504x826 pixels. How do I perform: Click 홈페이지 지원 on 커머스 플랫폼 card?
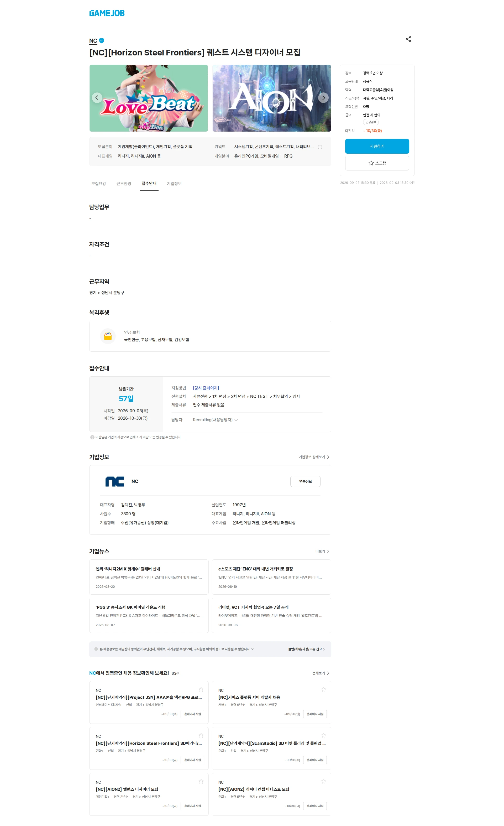[x=315, y=714]
